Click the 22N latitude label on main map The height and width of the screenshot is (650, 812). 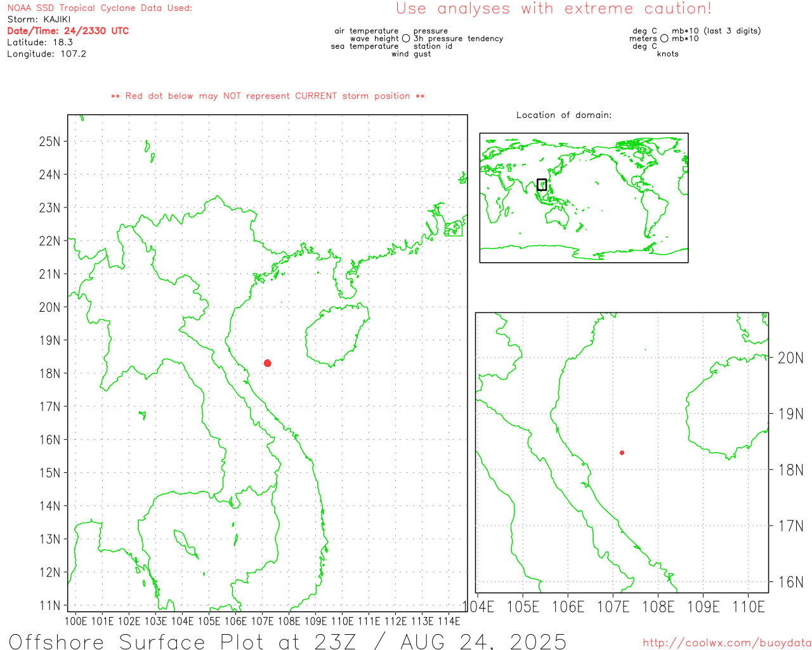pos(49,241)
